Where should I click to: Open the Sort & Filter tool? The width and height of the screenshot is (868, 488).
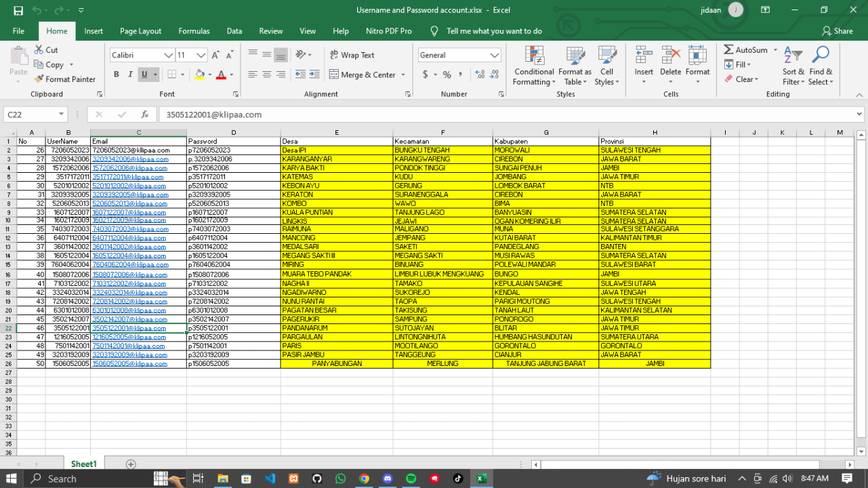click(x=793, y=56)
